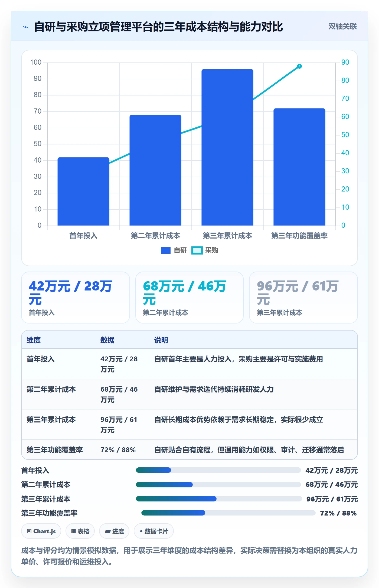Click x-axis label 首年投入
The image size is (379, 588).
(83, 236)
